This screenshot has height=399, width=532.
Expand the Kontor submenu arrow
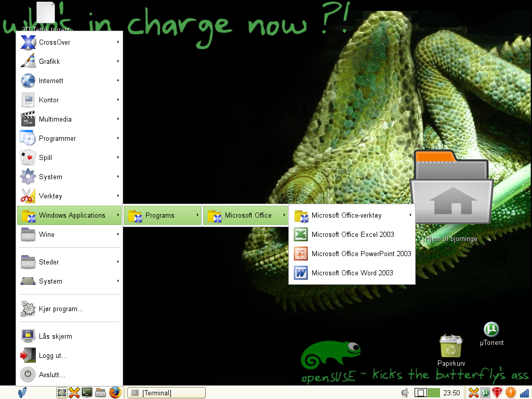point(118,100)
